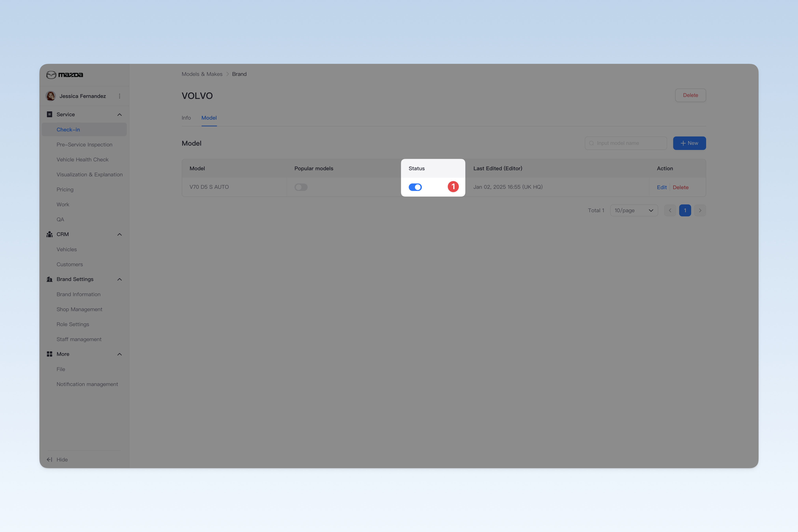Collapse the More section chevron

coord(119,354)
